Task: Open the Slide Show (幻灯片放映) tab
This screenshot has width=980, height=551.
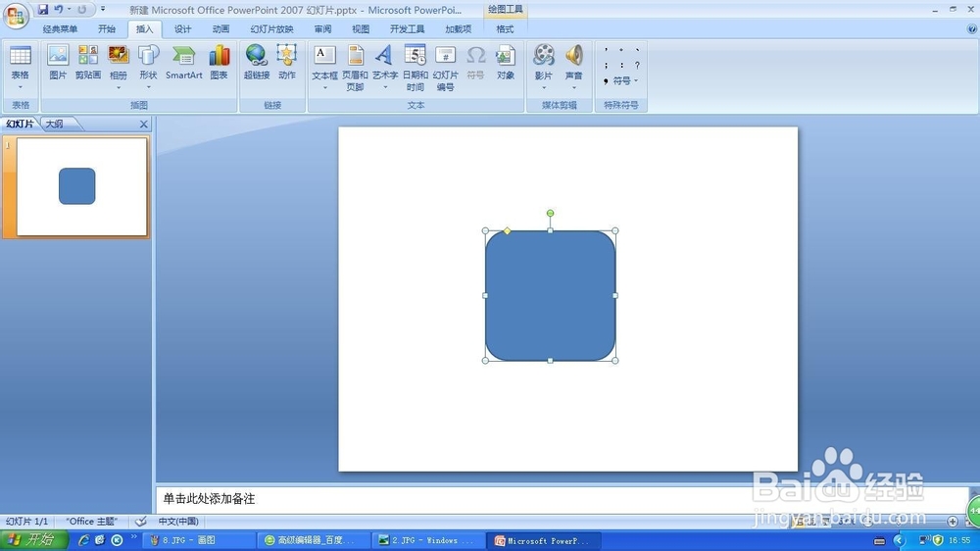Action: pyautogui.click(x=271, y=29)
